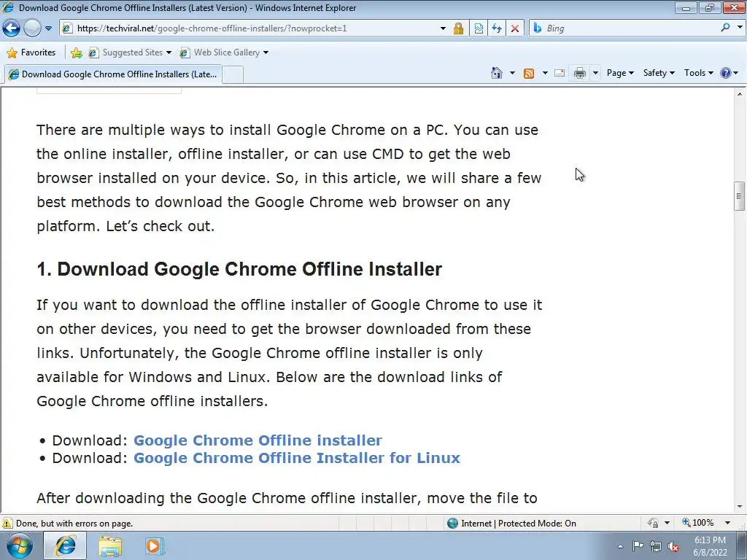Expand the address bar autocomplete dropdown
The height and width of the screenshot is (560, 747).
click(x=443, y=28)
